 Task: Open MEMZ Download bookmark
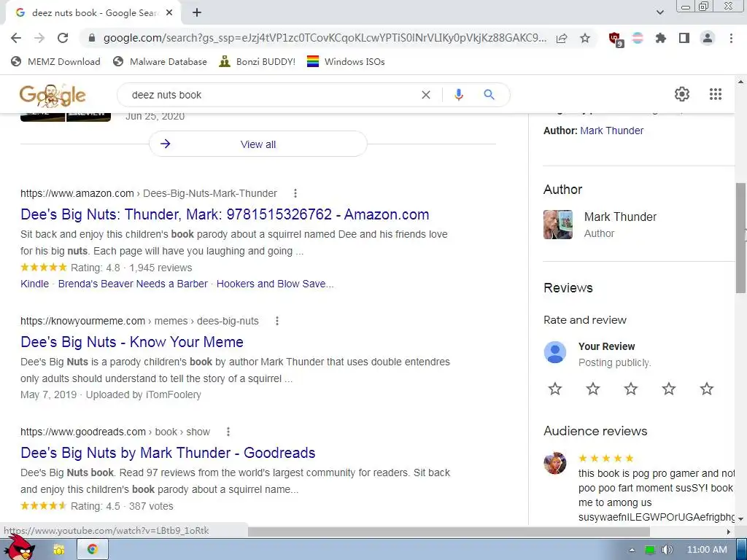(x=55, y=61)
